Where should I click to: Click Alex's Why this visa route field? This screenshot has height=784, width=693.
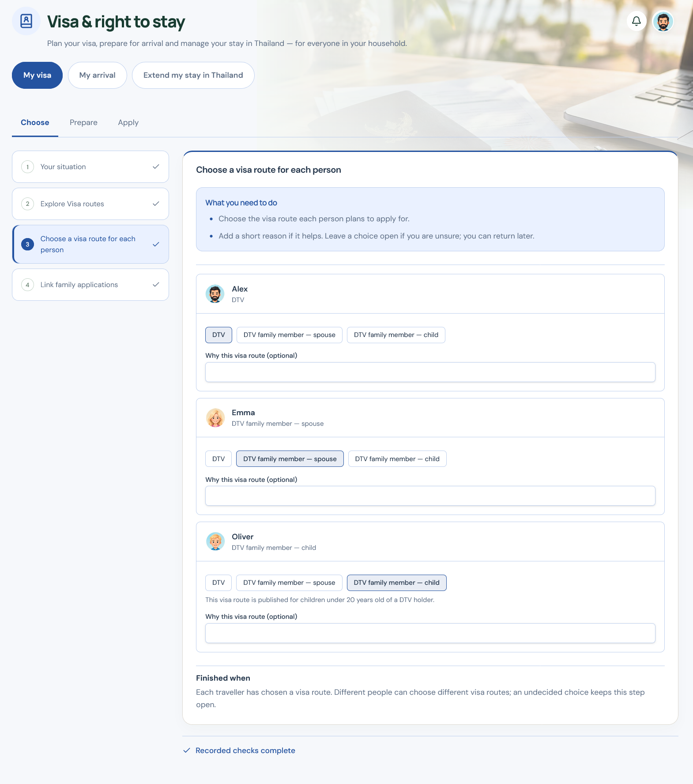430,372
